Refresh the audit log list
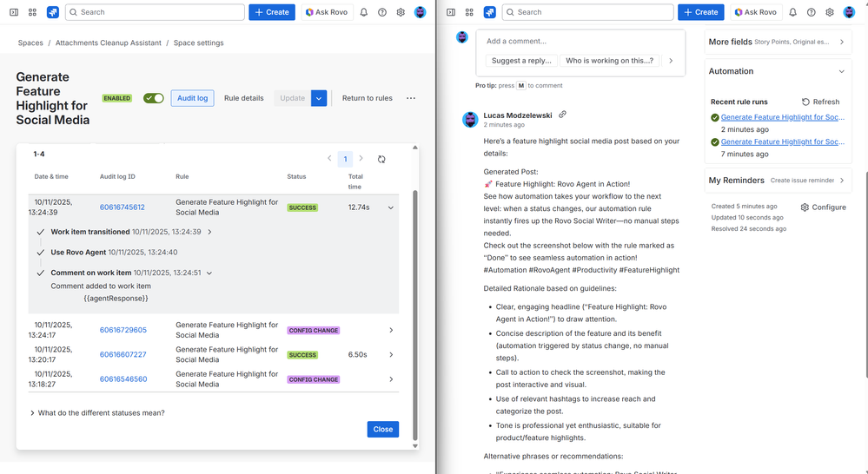This screenshot has width=868, height=474. point(381,159)
